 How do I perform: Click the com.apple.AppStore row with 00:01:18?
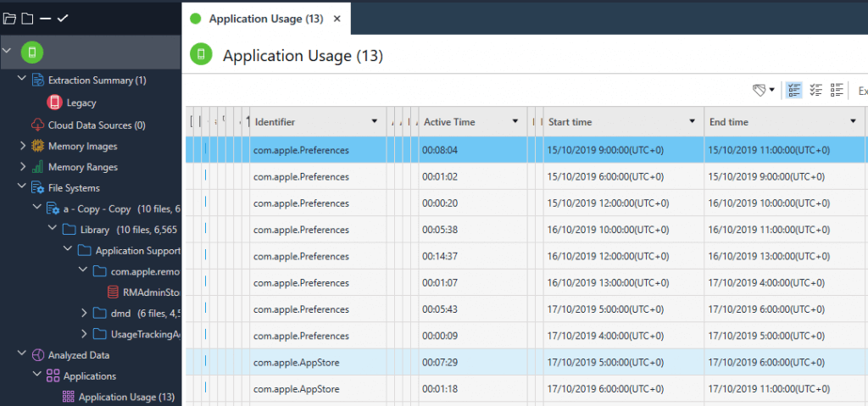pos(526,389)
